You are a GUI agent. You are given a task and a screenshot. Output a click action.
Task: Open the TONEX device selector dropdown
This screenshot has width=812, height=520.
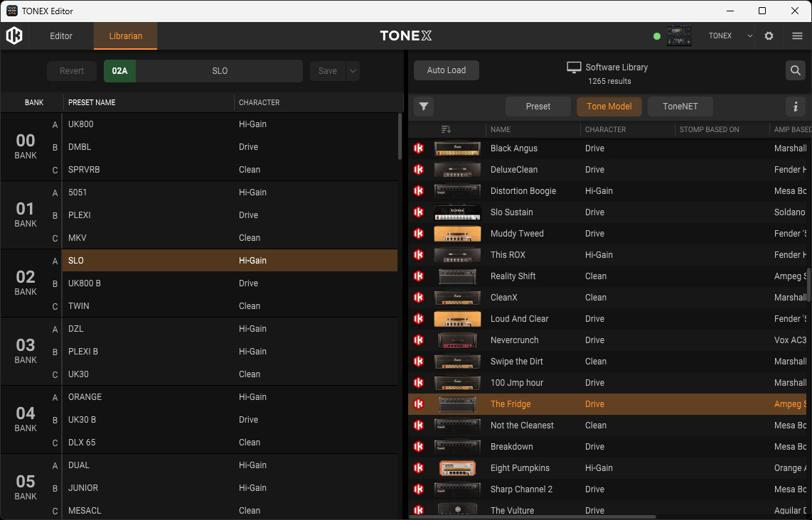point(749,36)
